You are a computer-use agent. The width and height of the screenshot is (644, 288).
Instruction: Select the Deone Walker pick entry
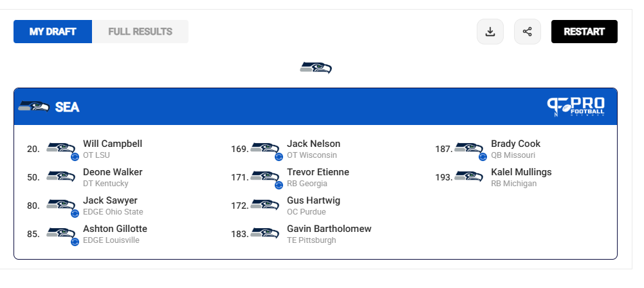point(85,177)
